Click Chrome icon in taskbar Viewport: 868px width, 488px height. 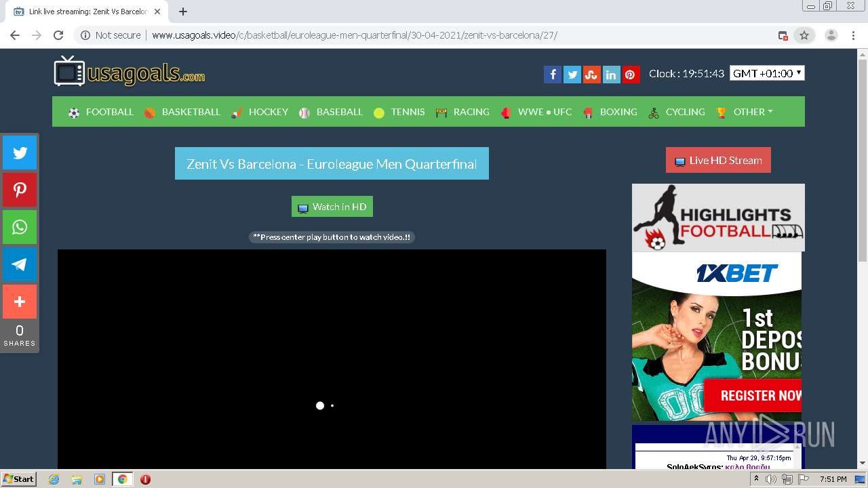[x=122, y=479]
